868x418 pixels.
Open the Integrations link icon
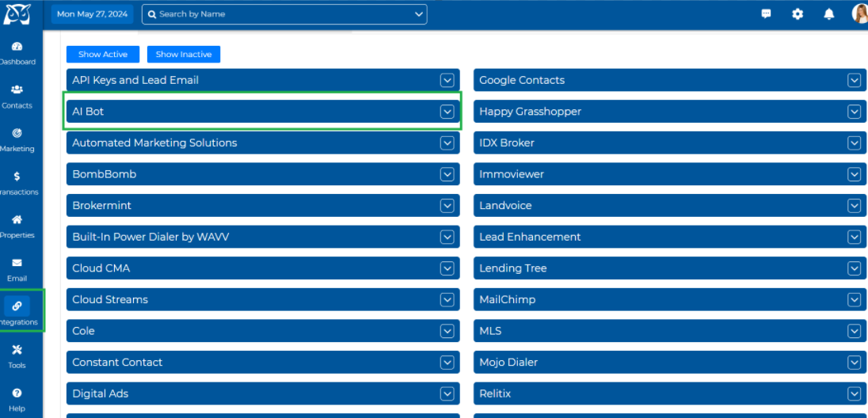tap(17, 306)
